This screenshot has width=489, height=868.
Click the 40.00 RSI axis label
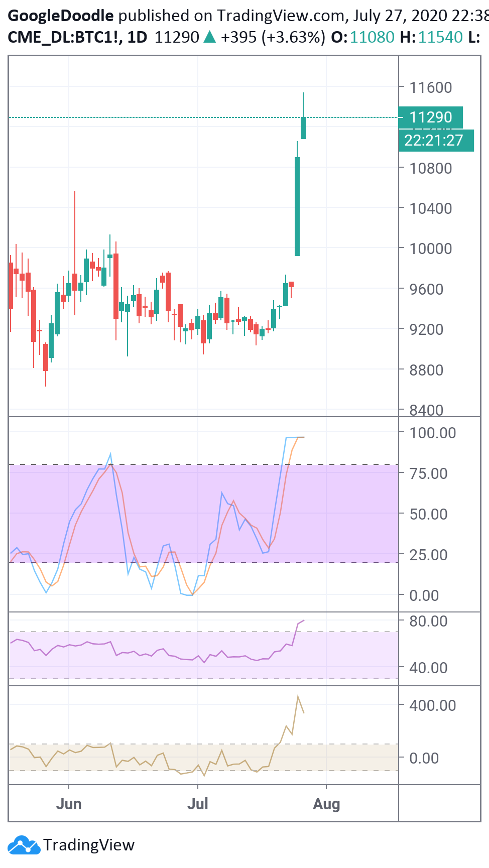(x=428, y=668)
